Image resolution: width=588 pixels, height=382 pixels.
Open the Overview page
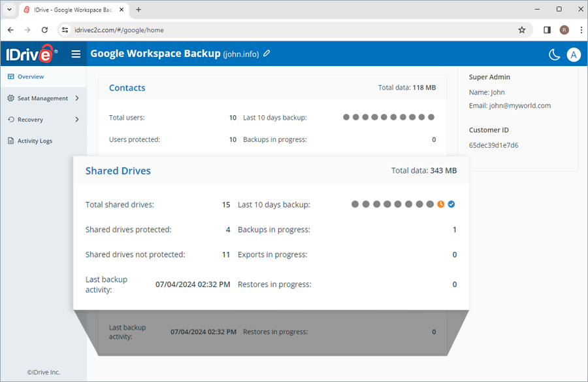coord(44,77)
